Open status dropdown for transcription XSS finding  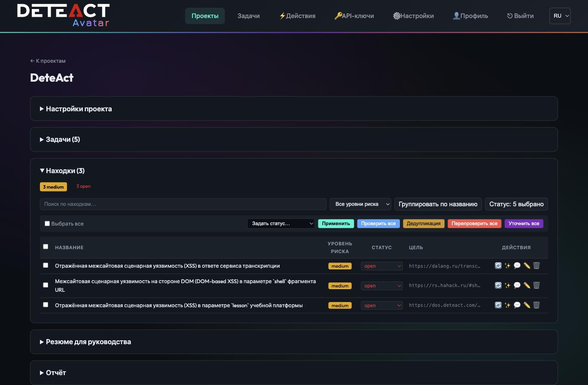[382, 266]
